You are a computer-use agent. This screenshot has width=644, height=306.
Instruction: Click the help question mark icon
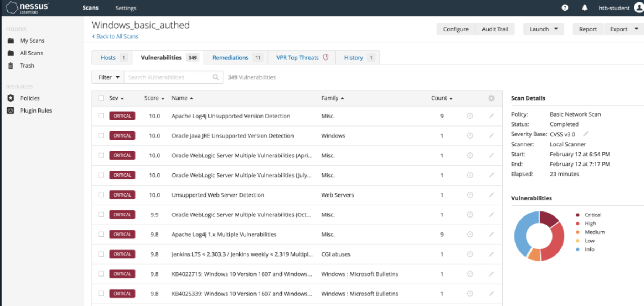click(x=565, y=8)
